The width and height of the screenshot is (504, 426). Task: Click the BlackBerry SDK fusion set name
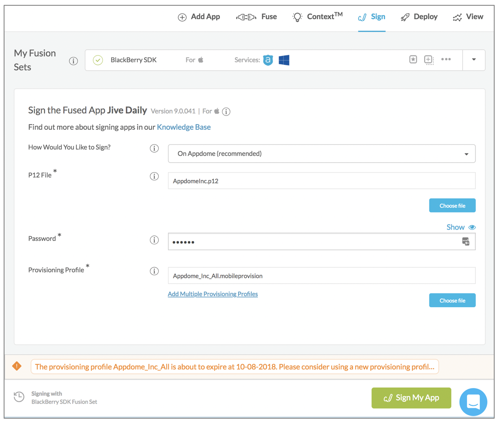coord(134,60)
